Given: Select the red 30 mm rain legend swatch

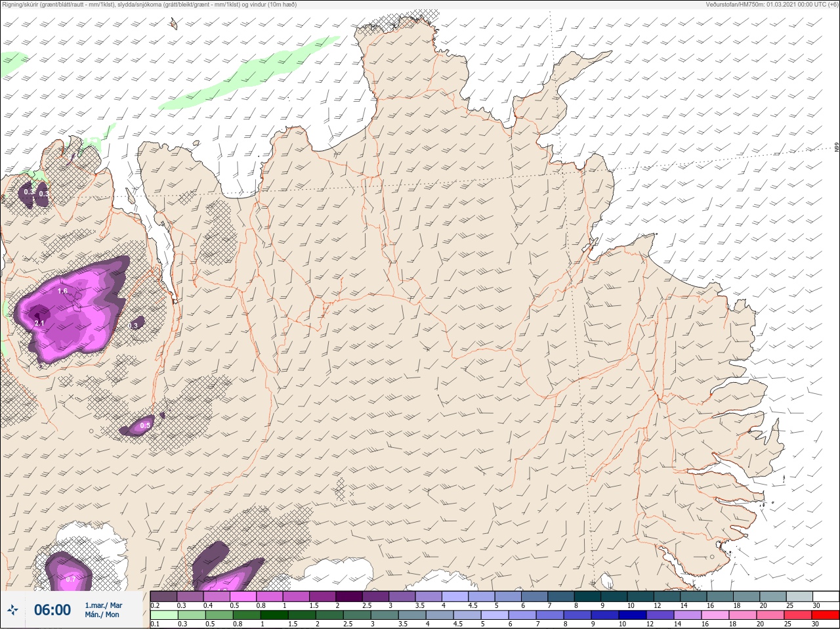Looking at the screenshot, I should click(x=826, y=615).
